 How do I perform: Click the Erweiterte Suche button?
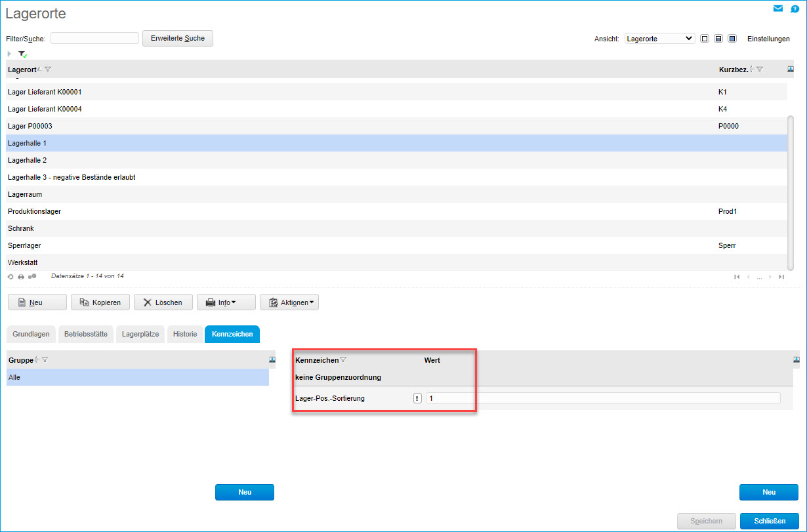pyautogui.click(x=177, y=39)
